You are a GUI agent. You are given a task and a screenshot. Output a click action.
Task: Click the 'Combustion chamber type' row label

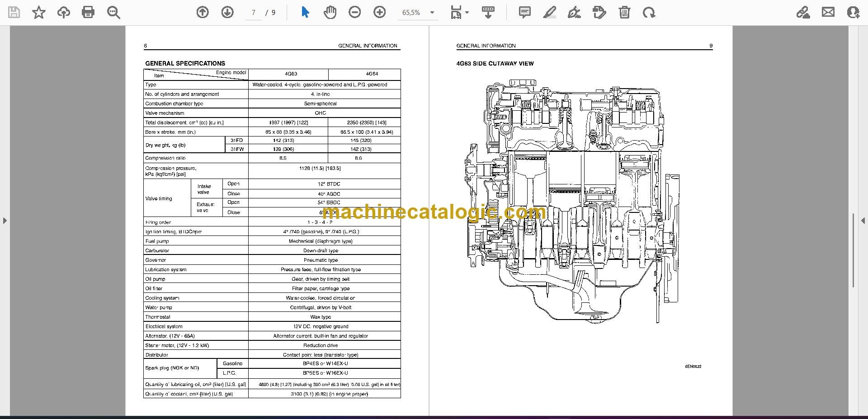click(x=174, y=104)
